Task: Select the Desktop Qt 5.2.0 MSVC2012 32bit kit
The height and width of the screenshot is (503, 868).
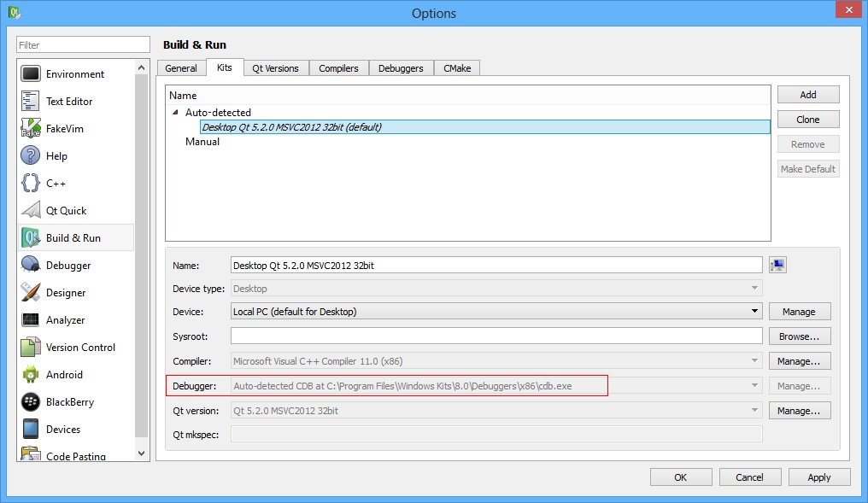Action: click(x=485, y=126)
